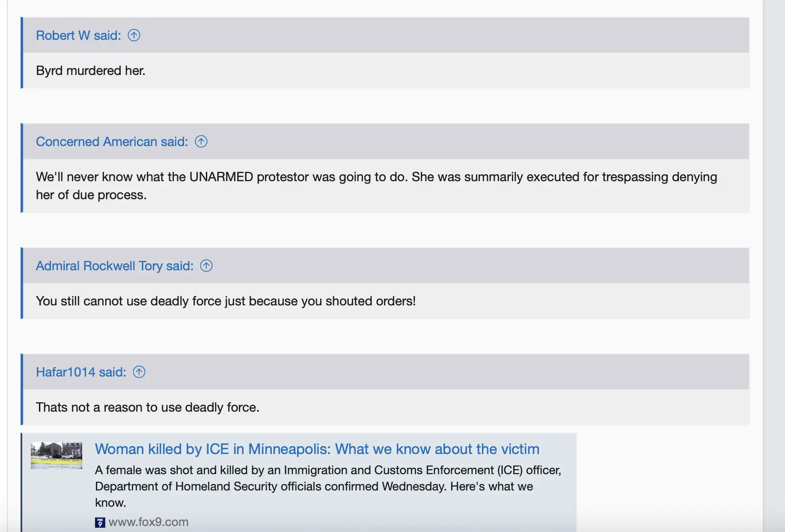Click the article description snippet text
Image resolution: width=785 pixels, height=532 pixels.
pyautogui.click(x=328, y=486)
